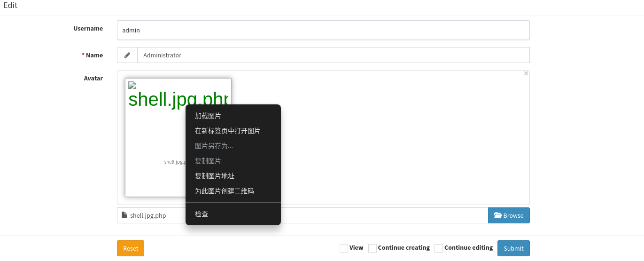The height and width of the screenshot is (261, 644).
Task: Enable Continue creating checkbox
Action: point(372,248)
